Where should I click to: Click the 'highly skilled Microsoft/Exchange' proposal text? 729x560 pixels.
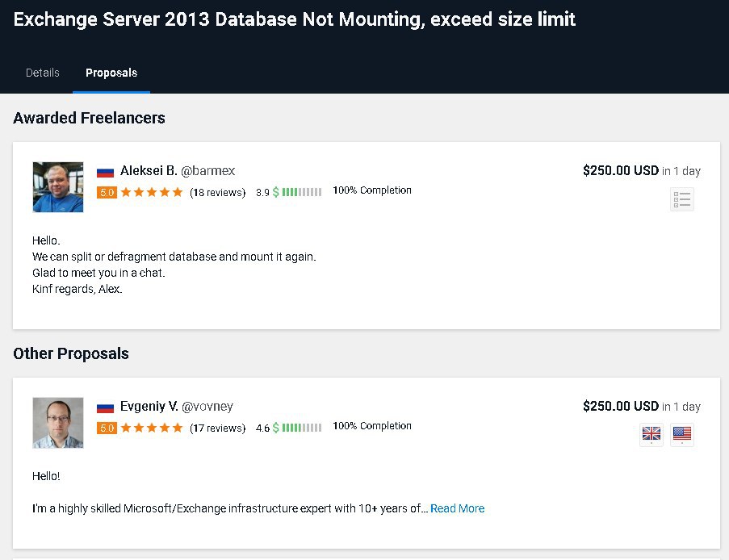click(x=230, y=508)
